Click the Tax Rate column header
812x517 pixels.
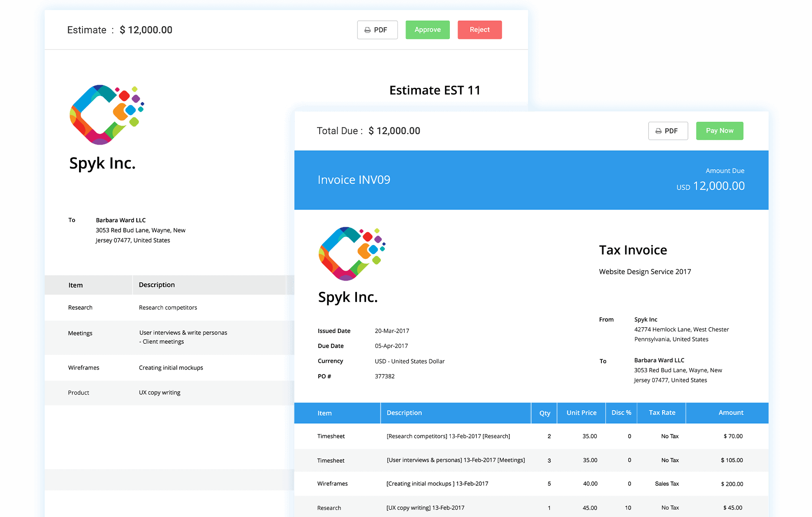(x=662, y=413)
